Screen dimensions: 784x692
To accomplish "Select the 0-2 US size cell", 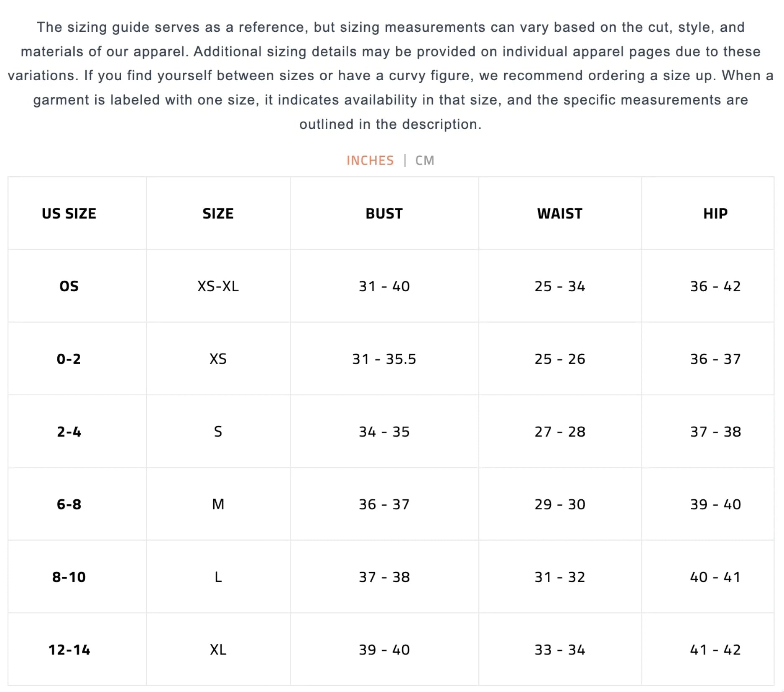I will coord(69,359).
